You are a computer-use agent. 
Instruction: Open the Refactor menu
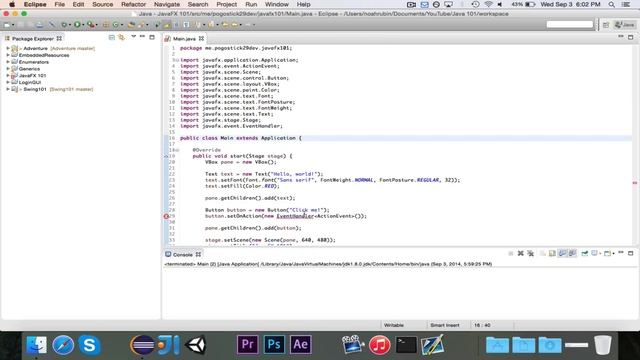(x=133, y=4)
